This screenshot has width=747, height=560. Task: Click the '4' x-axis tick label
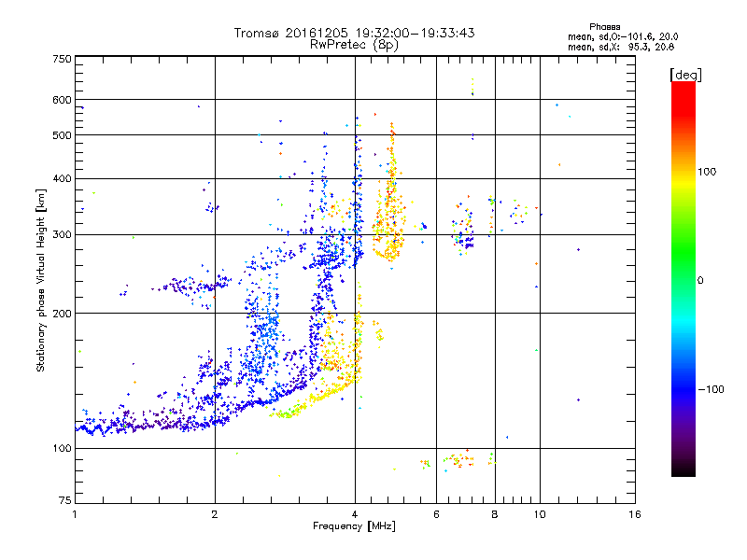[x=355, y=514]
